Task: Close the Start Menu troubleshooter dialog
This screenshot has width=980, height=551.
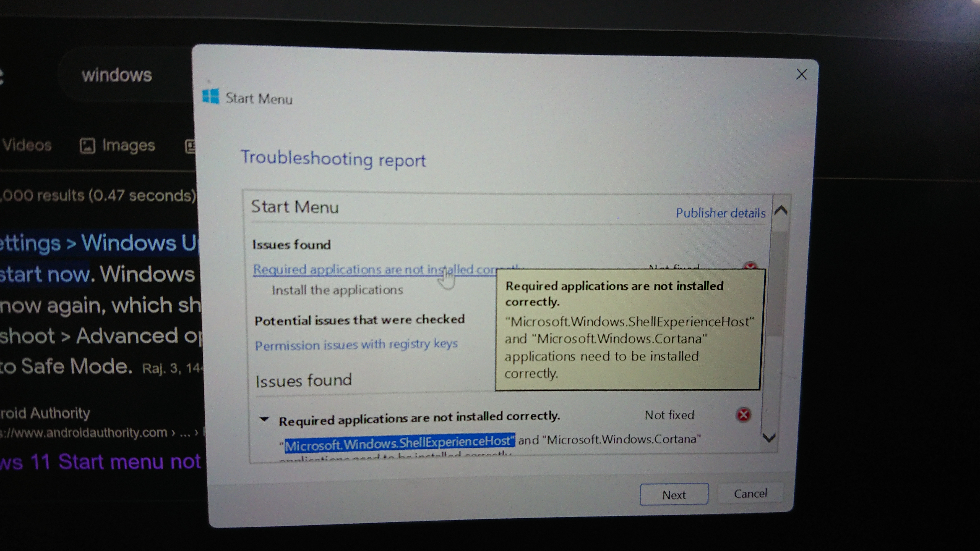Action: (801, 74)
